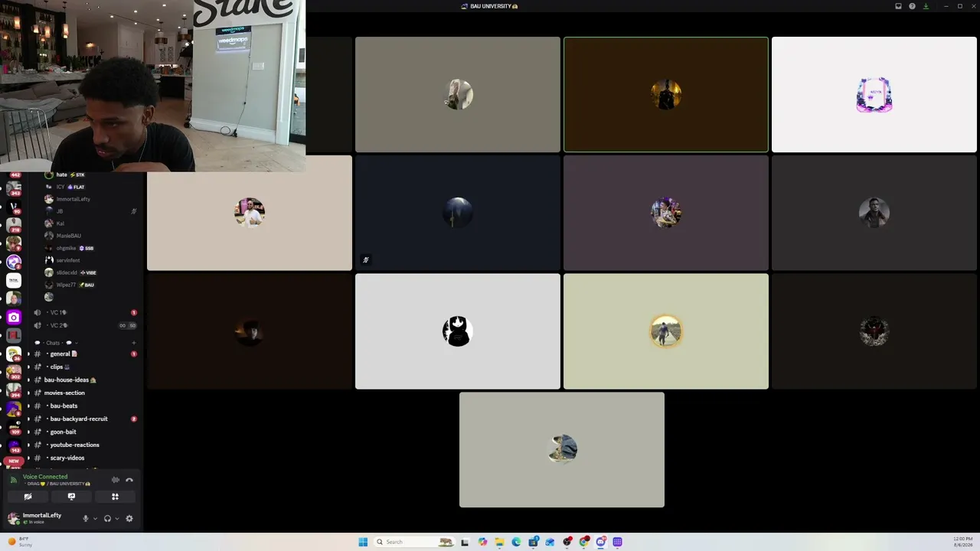Turn on camera in voice panel
The width and height of the screenshot is (980, 551).
point(28,497)
